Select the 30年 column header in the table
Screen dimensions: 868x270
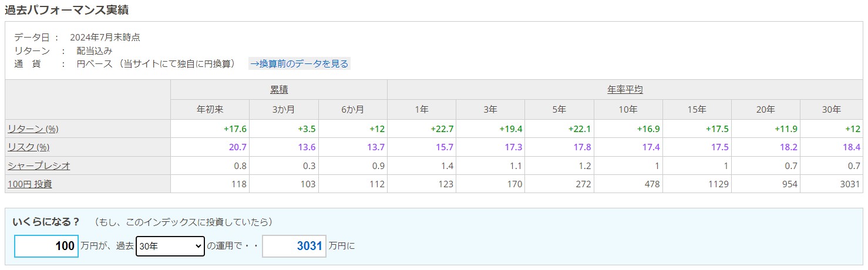pyautogui.click(x=832, y=109)
